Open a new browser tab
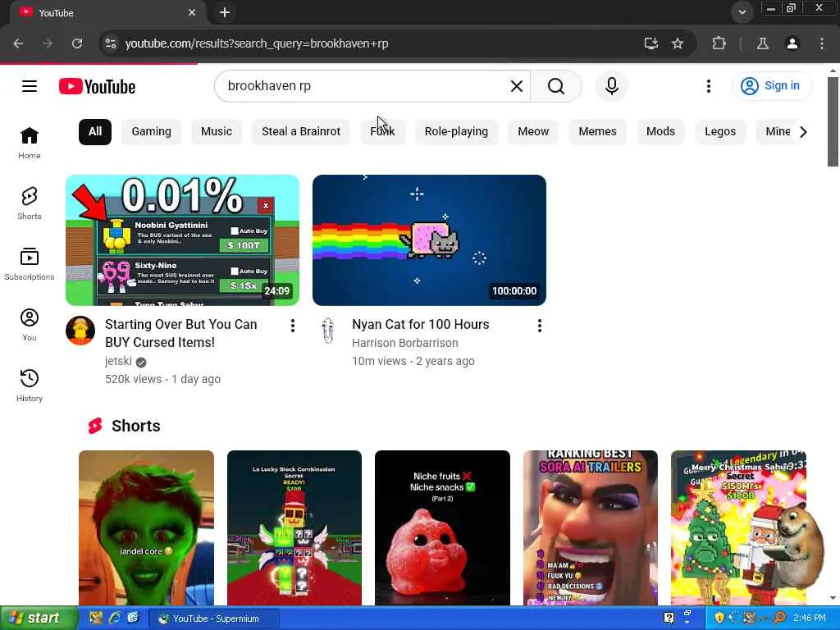 pyautogui.click(x=225, y=12)
